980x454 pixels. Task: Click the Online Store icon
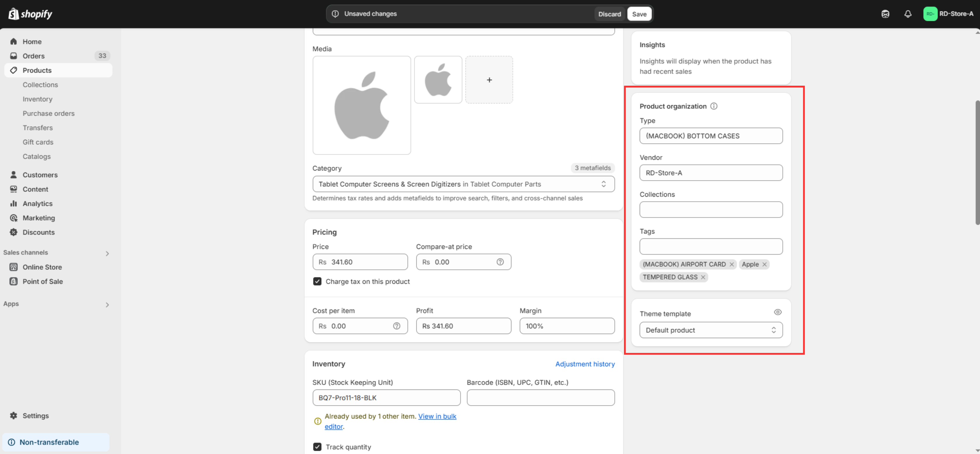pos(14,267)
